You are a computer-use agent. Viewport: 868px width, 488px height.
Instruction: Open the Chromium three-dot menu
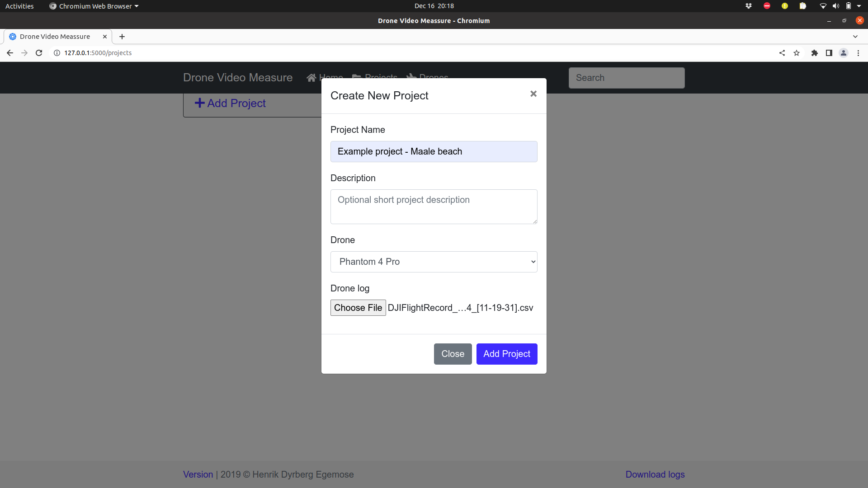pos(858,53)
